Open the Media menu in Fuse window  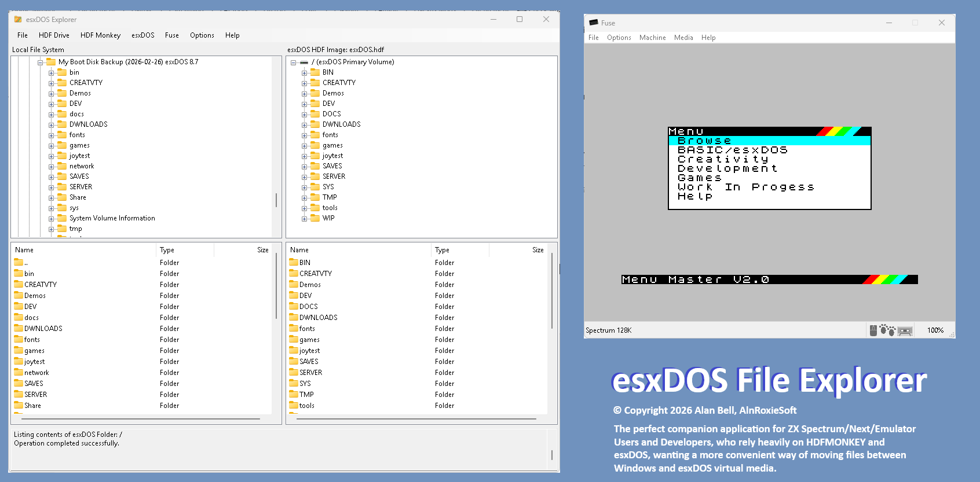683,38
